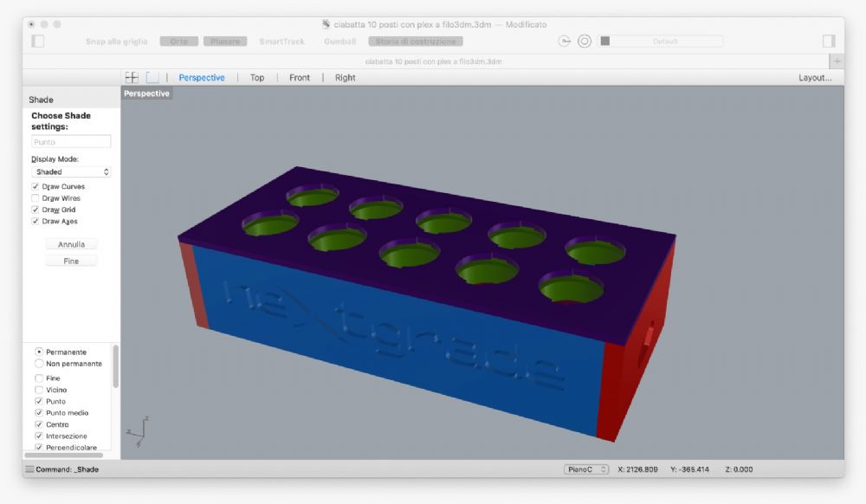Click the Fine button under Annulla

coord(71,262)
